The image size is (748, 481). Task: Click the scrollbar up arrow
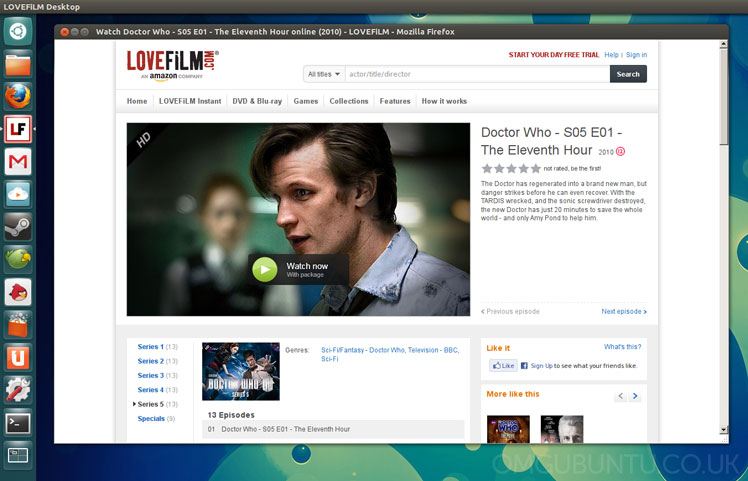[x=723, y=44]
